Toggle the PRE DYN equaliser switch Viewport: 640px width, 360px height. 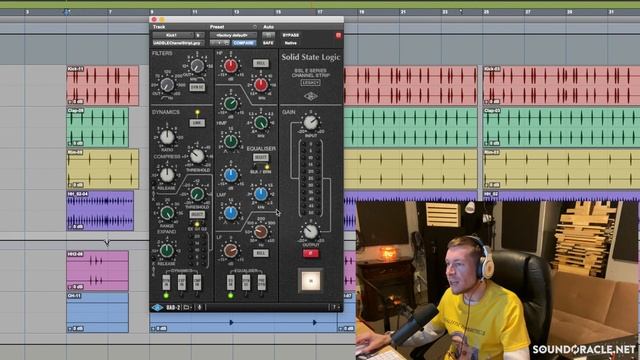click(262, 282)
